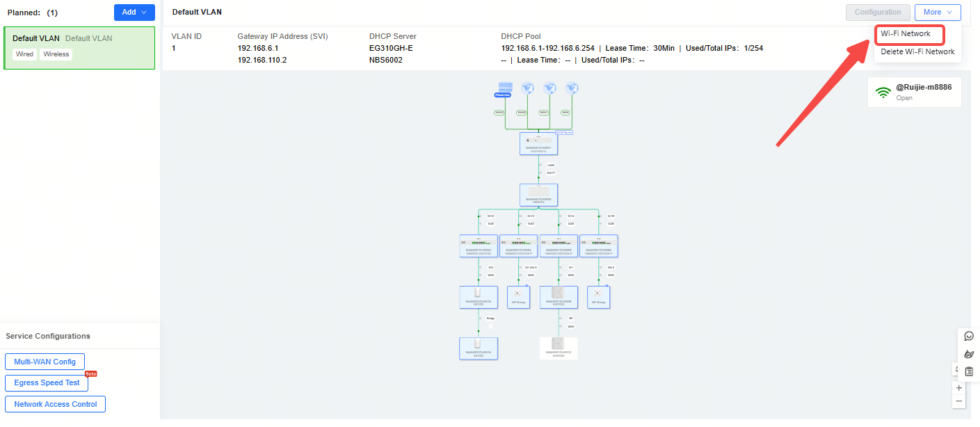980x427 pixels.
Task: Choose Delete Wi-Fi Network menu item
Action: 917,52
